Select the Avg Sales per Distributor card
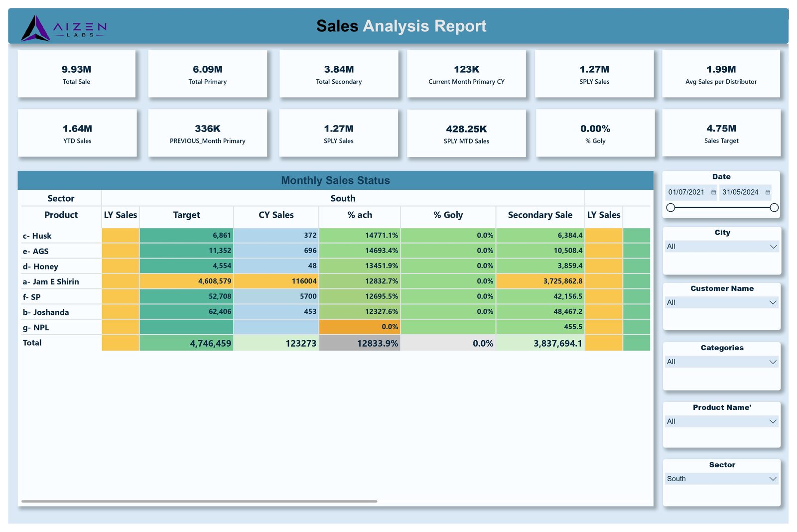This screenshot has width=797, height=532. [721, 74]
